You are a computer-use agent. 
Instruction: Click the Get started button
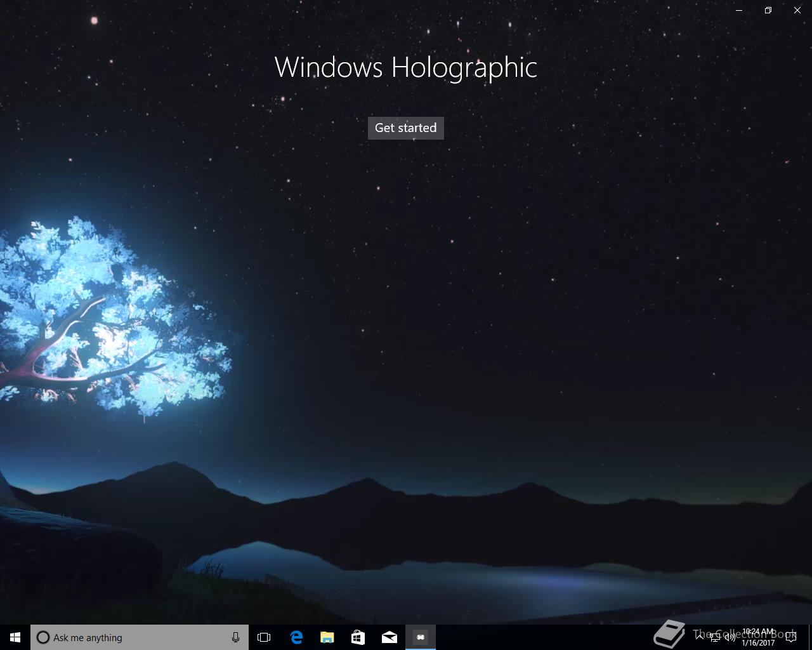click(406, 128)
